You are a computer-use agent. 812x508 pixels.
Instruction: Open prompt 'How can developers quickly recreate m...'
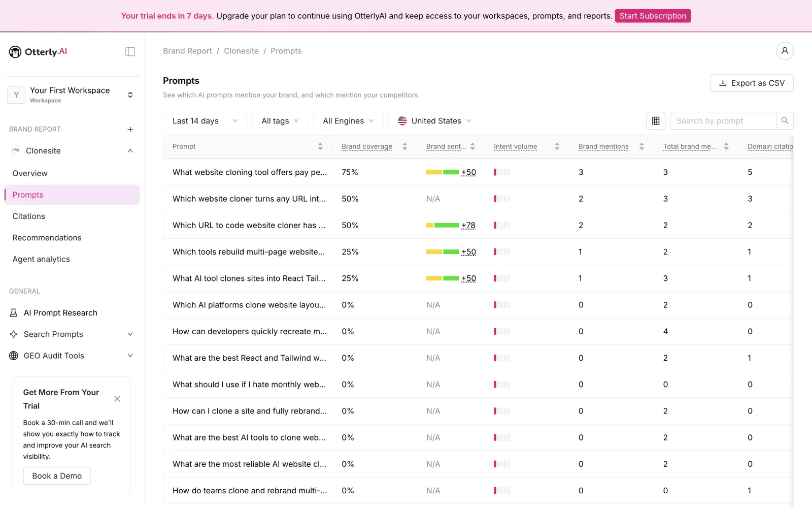tap(250, 331)
